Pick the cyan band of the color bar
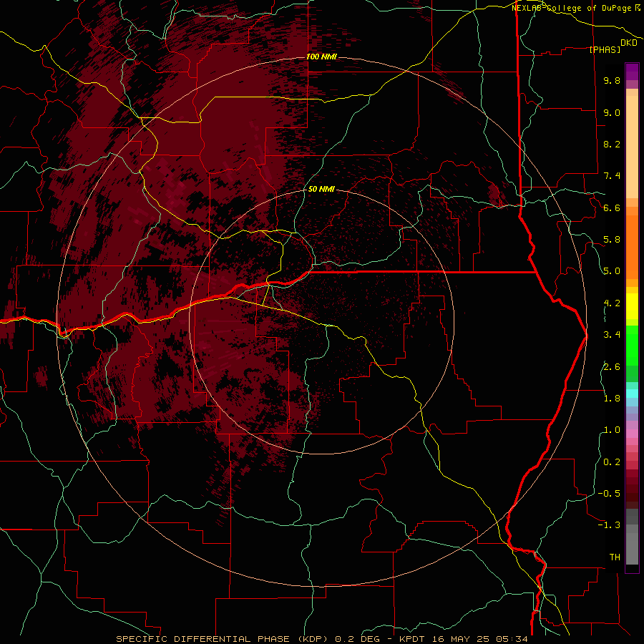This screenshot has height=644, width=644. click(x=632, y=394)
